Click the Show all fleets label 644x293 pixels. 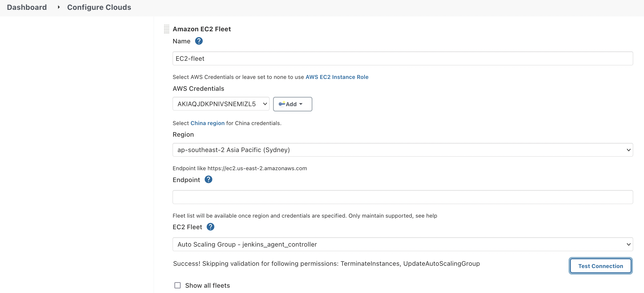[207, 285]
